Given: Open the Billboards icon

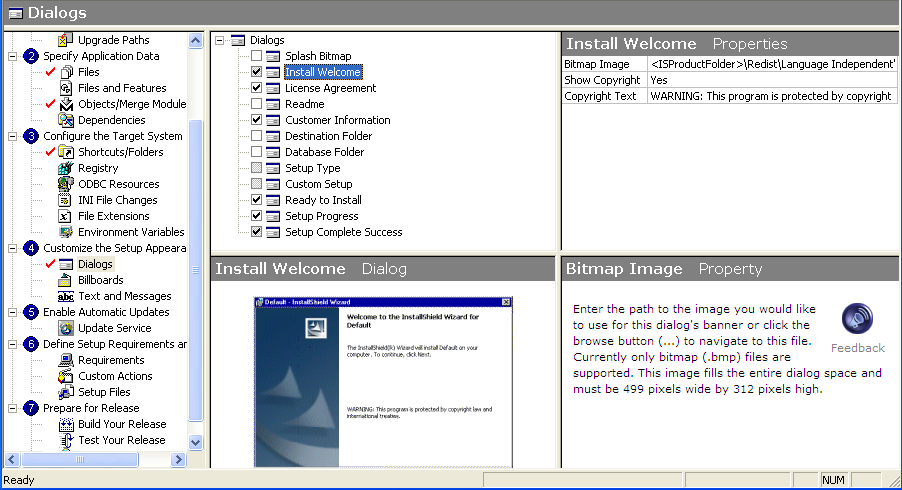Looking at the screenshot, I should [x=66, y=280].
